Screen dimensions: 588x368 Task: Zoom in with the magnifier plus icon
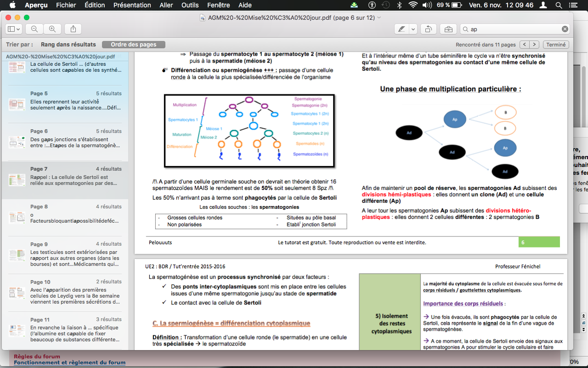[x=52, y=29]
